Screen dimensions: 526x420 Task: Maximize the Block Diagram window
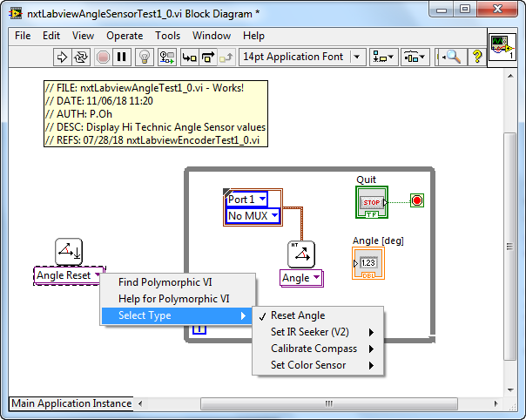pos(465,10)
